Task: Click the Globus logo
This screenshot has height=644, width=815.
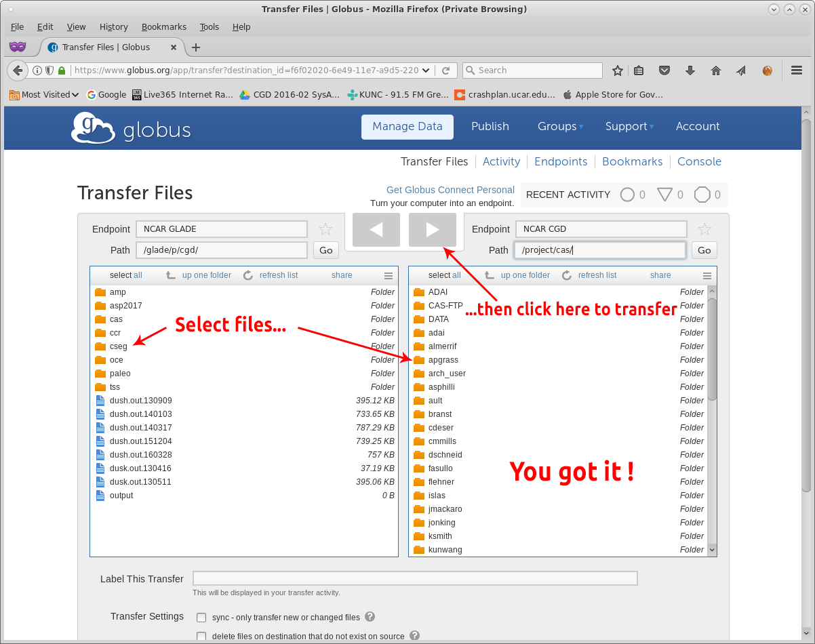Action: [131, 128]
